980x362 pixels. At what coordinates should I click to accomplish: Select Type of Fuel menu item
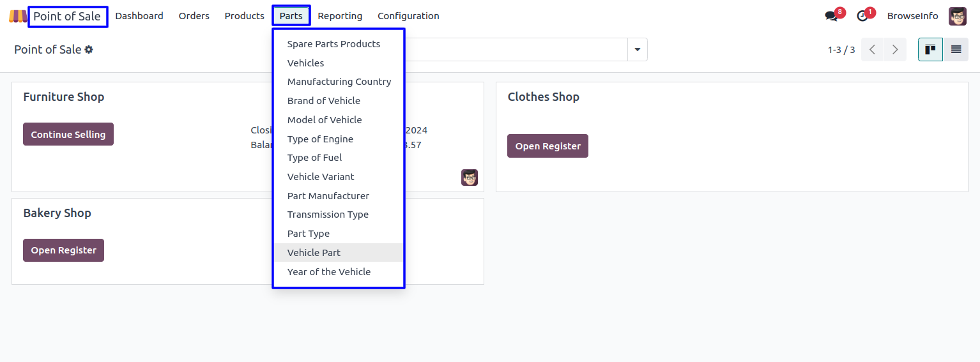click(x=314, y=158)
